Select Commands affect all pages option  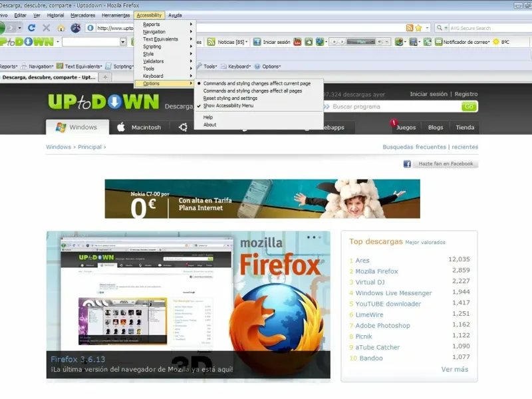(x=253, y=91)
